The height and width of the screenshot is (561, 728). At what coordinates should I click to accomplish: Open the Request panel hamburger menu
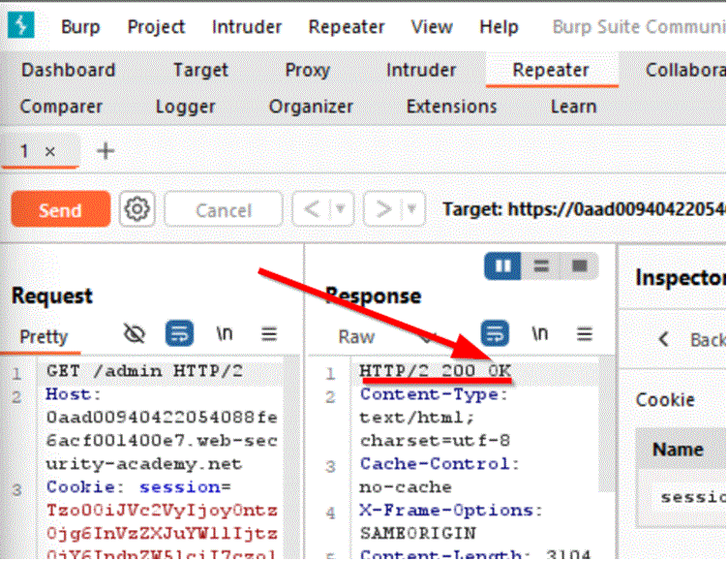coord(269,334)
